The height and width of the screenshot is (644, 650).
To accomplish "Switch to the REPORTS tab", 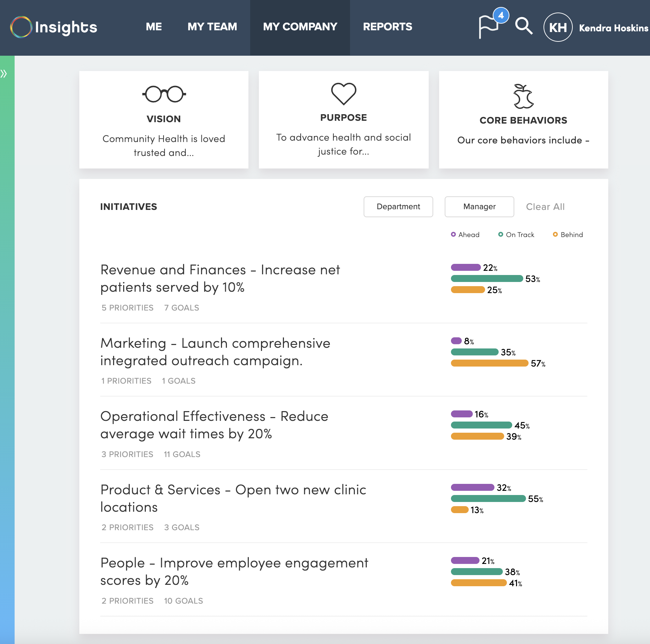I will [x=387, y=26].
